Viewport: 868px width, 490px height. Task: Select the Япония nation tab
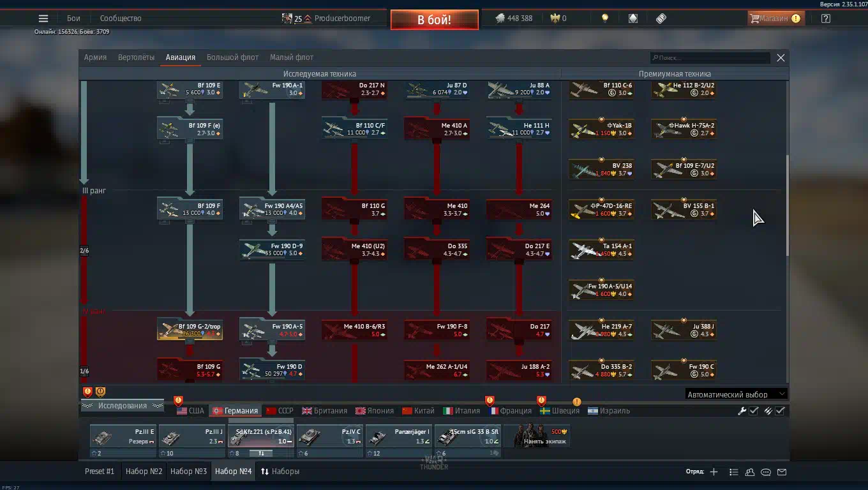(x=375, y=411)
